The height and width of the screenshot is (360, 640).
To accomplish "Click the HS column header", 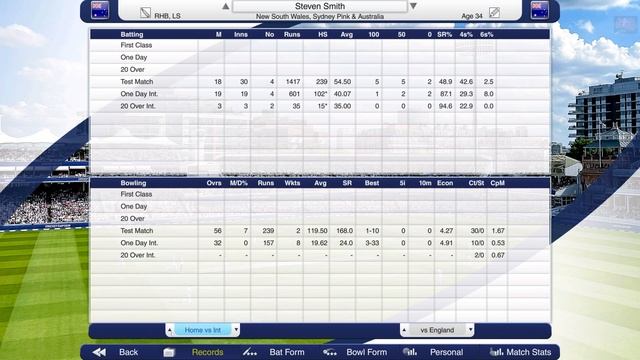I will pos(323,34).
